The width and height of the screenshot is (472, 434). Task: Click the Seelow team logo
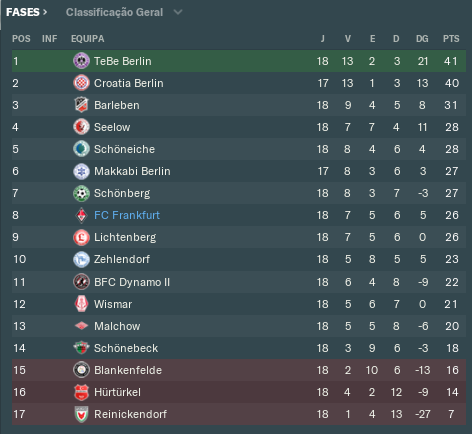click(81, 127)
